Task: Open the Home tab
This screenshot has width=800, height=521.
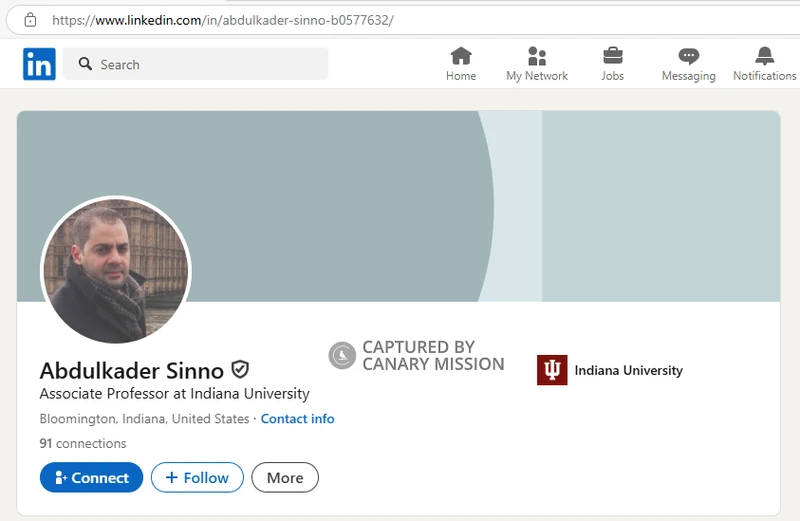Action: 461,64
